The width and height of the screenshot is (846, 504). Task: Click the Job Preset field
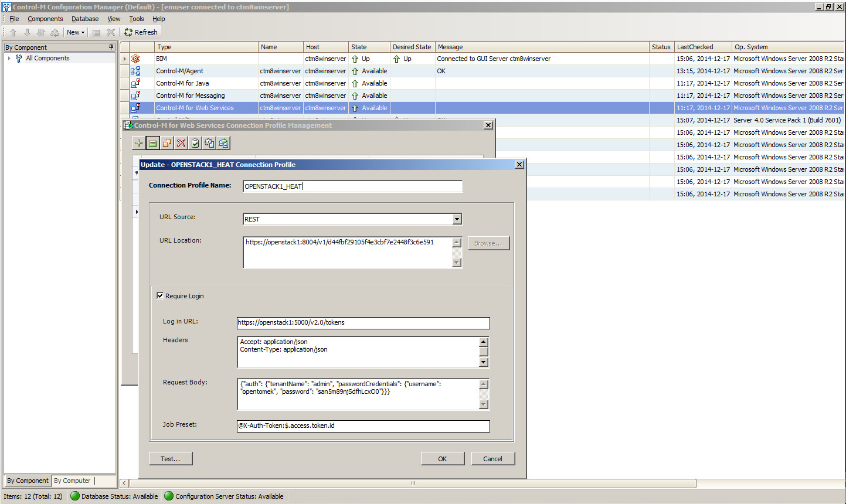pos(363,426)
